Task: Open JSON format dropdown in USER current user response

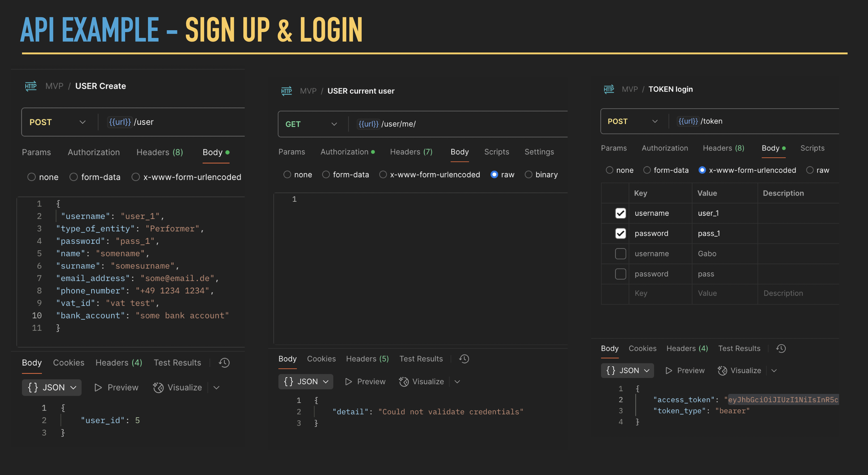Action: pyautogui.click(x=306, y=381)
